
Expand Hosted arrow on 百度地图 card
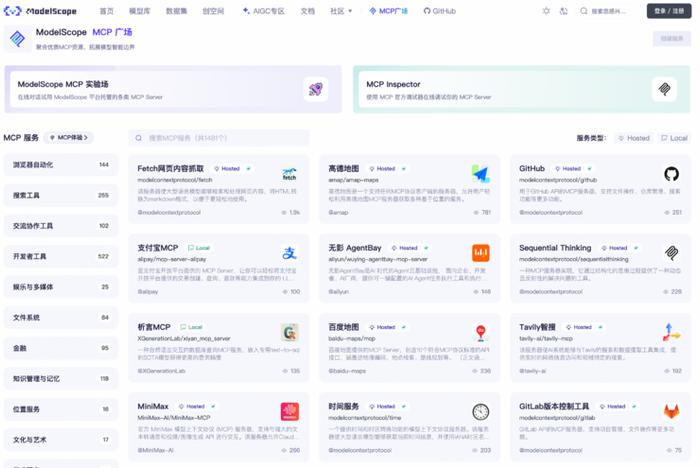(404, 327)
